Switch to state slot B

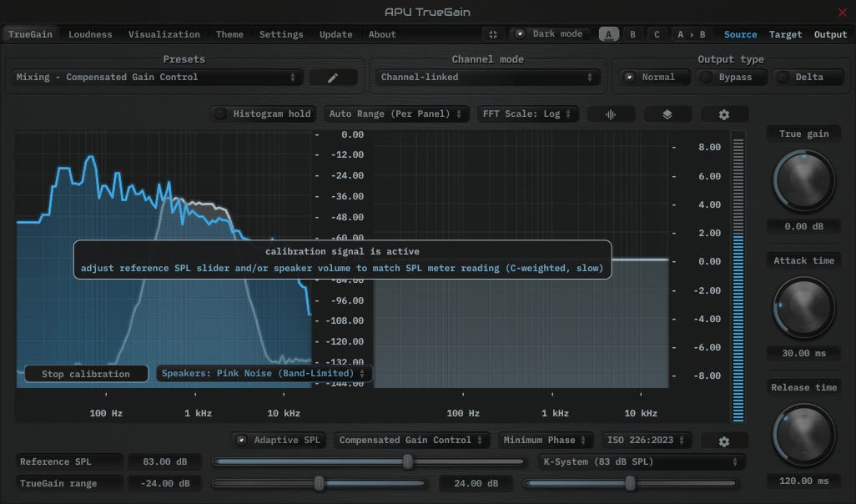pos(632,34)
